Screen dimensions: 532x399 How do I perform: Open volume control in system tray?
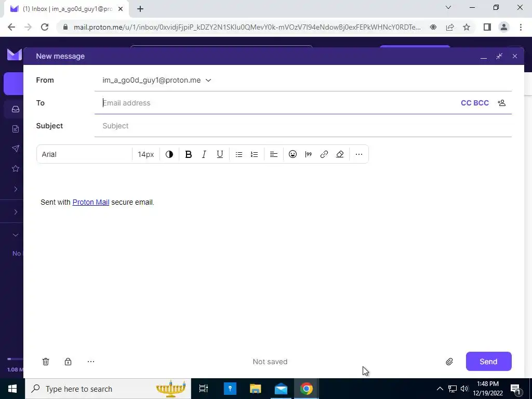pos(464,389)
